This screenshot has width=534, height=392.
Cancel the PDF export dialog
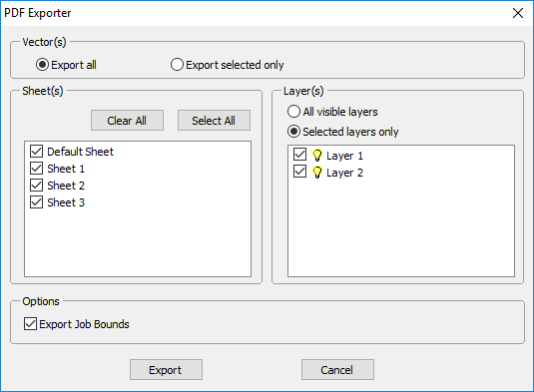coord(337,369)
